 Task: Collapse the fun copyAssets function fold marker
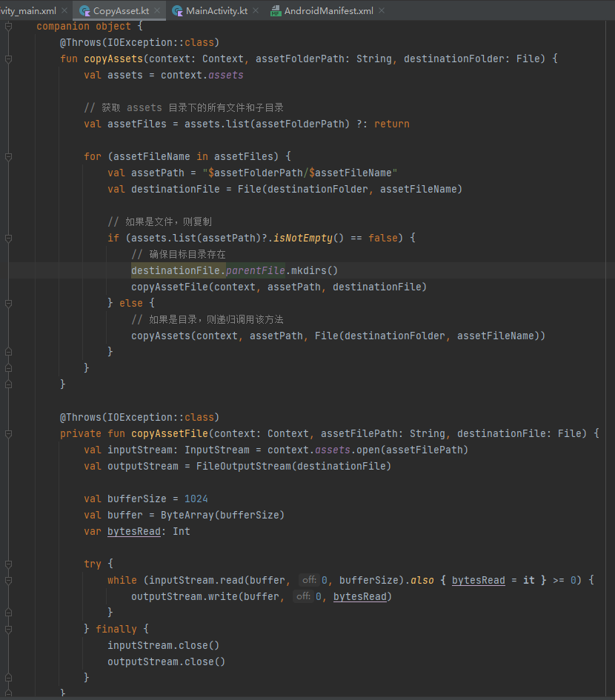8,59
